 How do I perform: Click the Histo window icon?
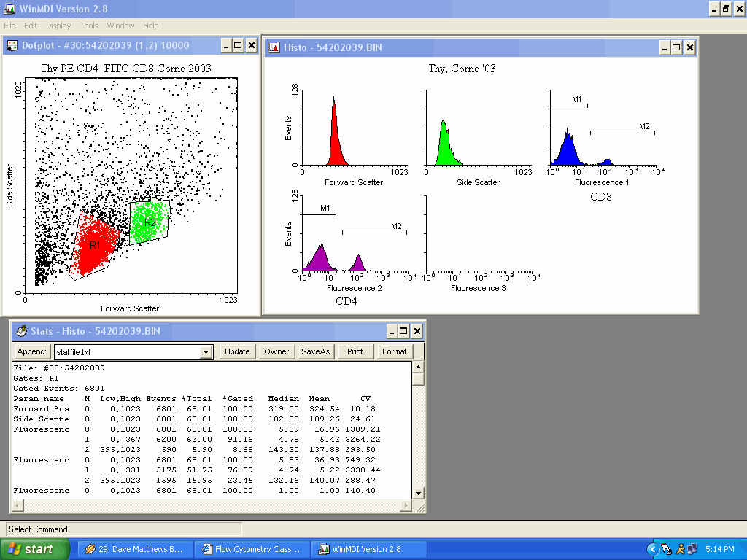point(275,48)
